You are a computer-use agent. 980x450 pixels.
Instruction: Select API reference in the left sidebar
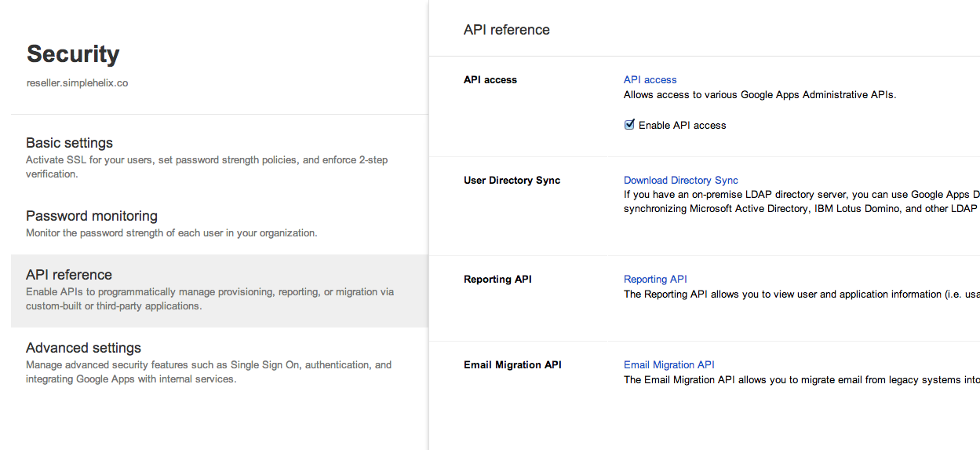(69, 275)
